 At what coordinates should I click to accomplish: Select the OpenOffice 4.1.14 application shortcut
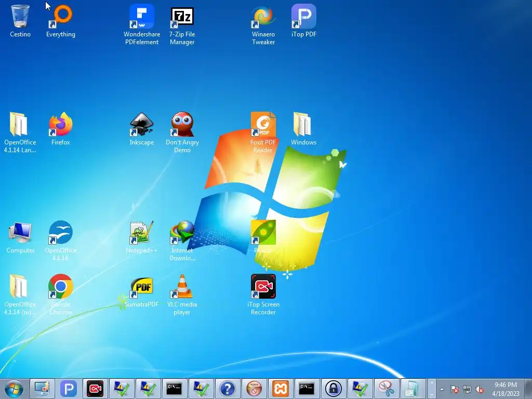tap(61, 241)
